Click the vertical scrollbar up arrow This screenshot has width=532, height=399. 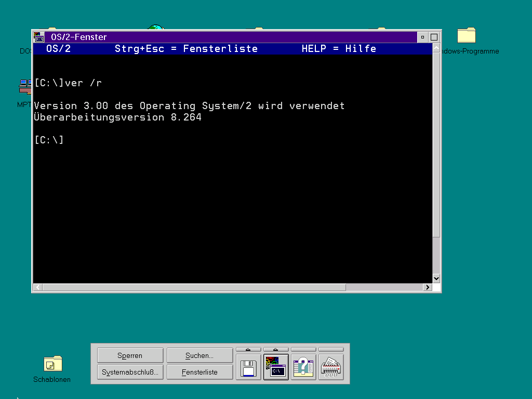436,48
